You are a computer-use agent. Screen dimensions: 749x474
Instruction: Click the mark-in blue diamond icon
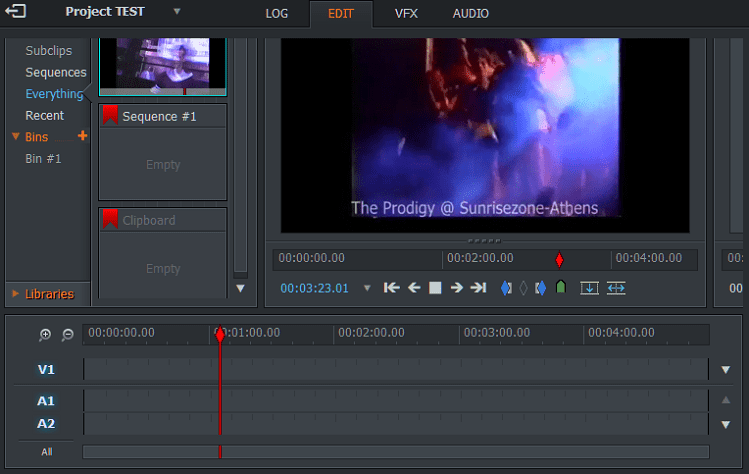click(506, 288)
